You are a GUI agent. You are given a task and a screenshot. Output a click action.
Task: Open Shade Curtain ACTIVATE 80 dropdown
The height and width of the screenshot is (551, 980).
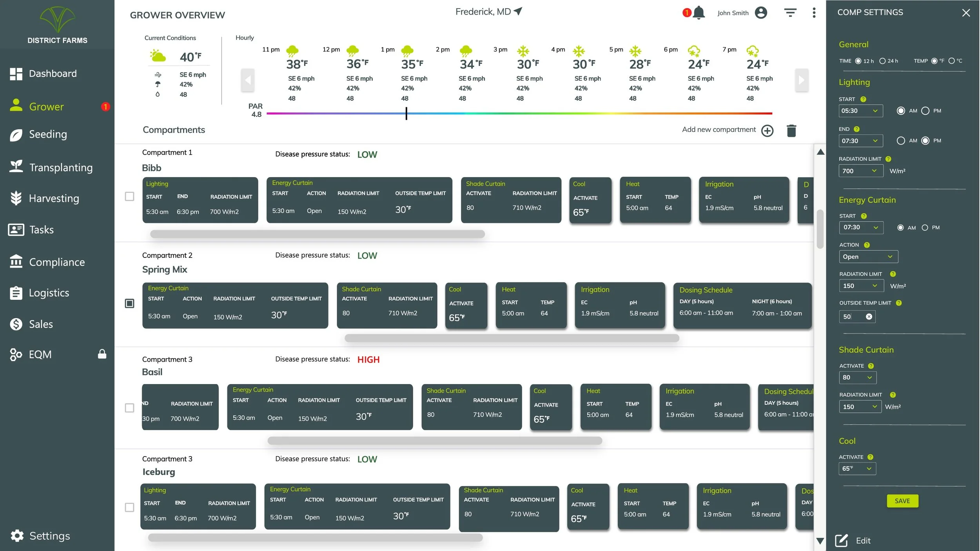coord(858,377)
